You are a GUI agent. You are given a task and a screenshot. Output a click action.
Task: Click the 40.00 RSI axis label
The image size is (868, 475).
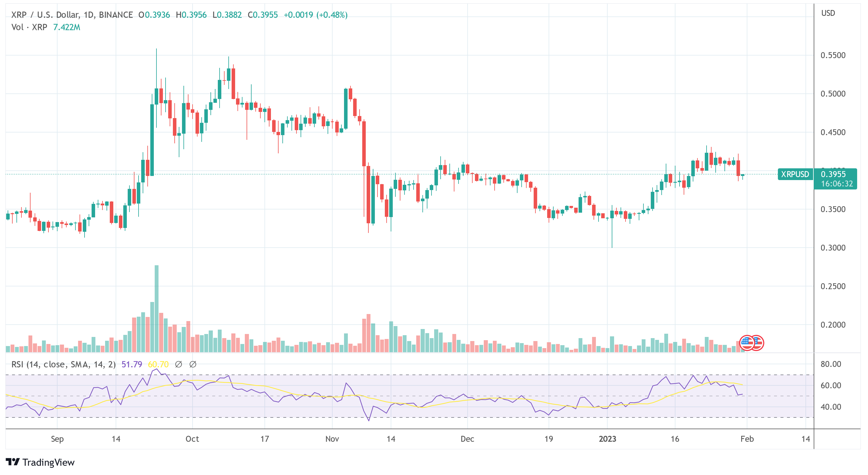(x=831, y=407)
